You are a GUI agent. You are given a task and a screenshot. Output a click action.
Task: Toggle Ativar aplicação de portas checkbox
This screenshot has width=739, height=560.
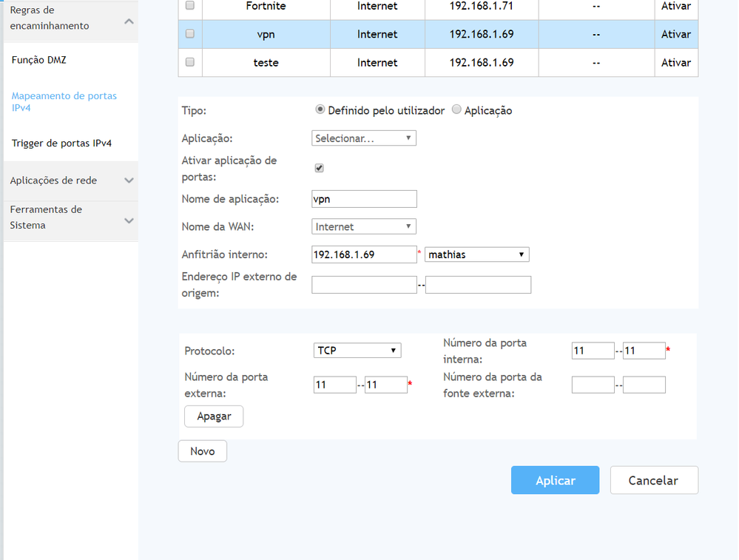click(320, 168)
